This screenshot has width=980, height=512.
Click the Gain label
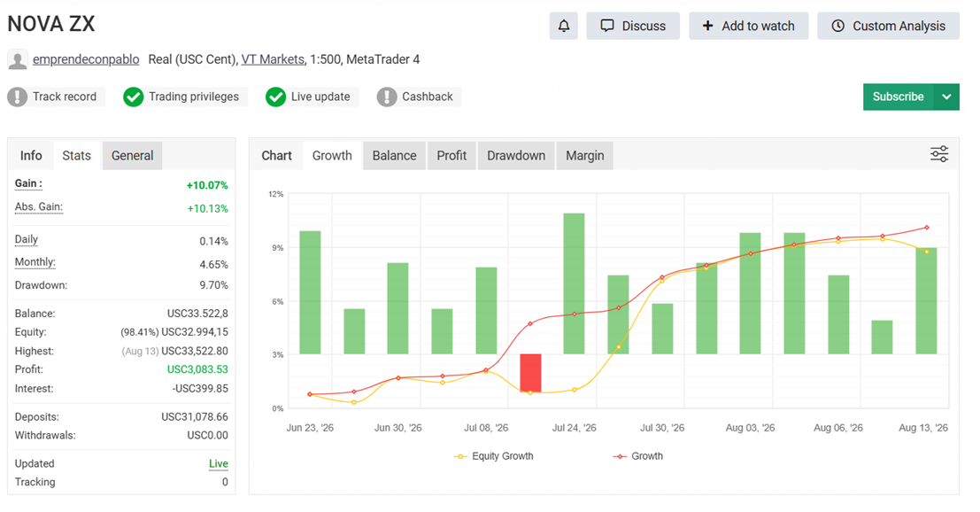click(x=28, y=183)
